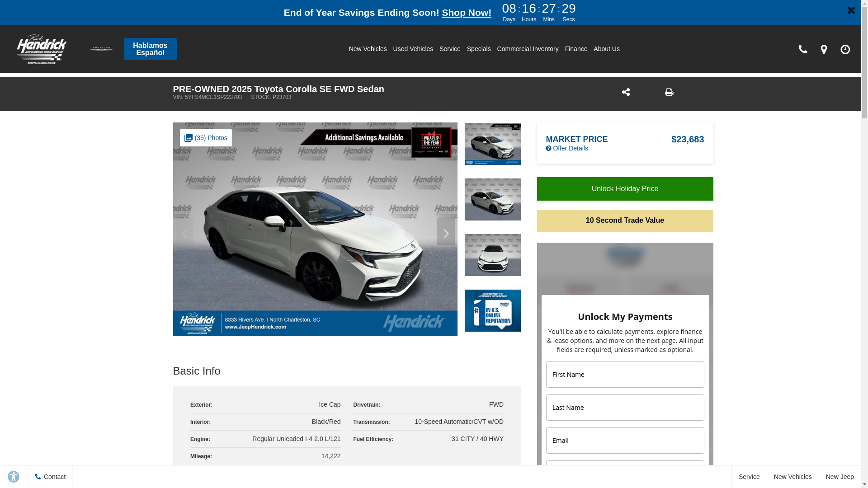Screen dimensions: 868x488
Task: Open New Vehicles tab in bottom bar
Action: (793, 477)
